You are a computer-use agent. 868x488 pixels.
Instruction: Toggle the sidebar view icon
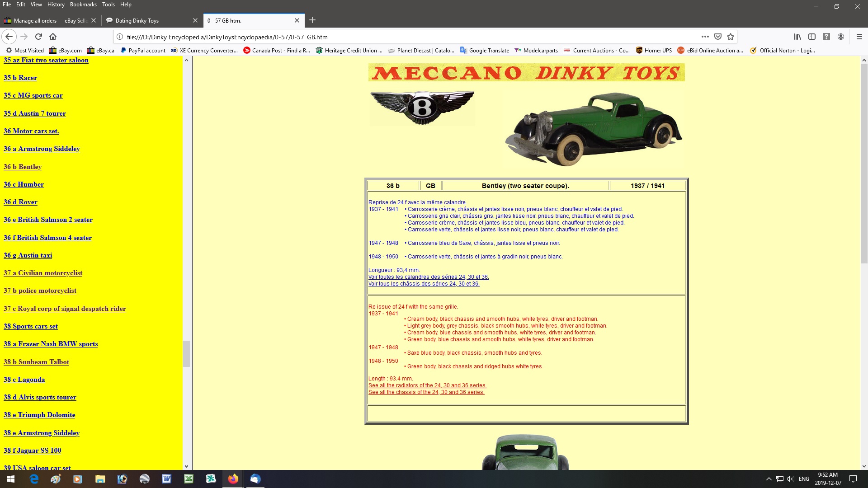812,37
